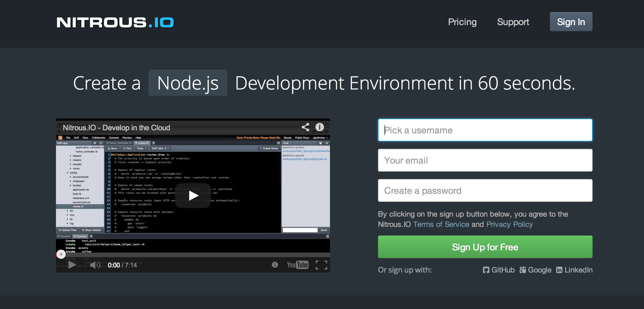This screenshot has height=309, width=644.
Task: Click the 0:00 / 7:14 video time display
Action: [122, 265]
